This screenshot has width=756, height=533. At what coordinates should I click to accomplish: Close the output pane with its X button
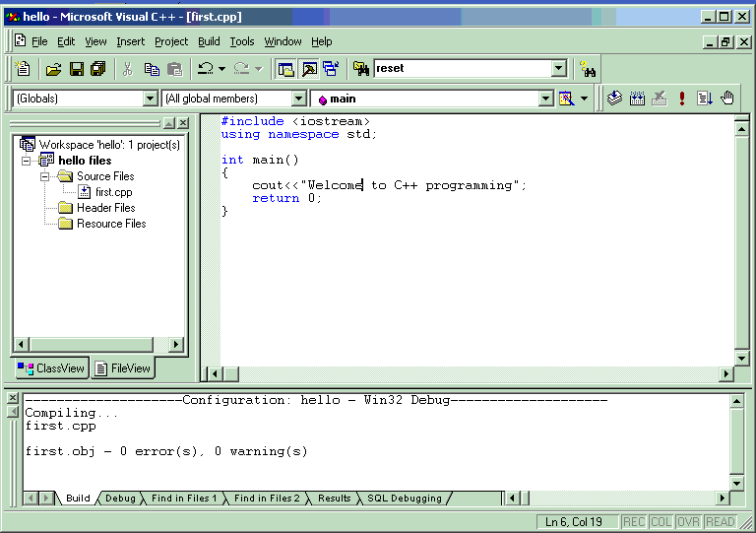coord(13,397)
